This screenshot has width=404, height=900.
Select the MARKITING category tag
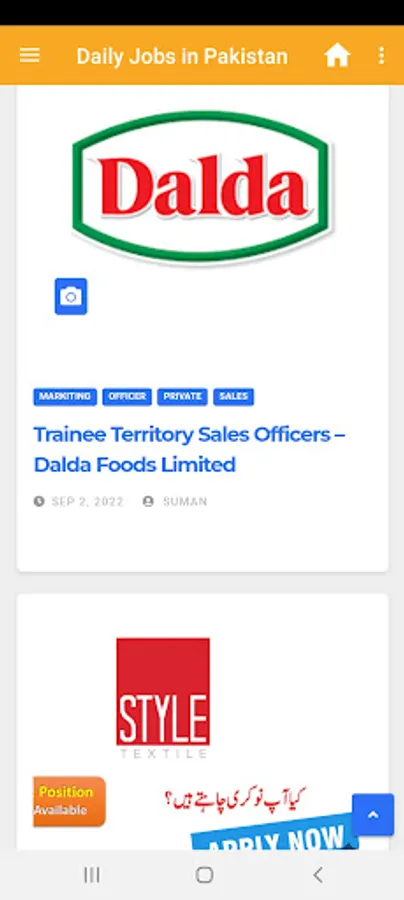pyautogui.click(x=65, y=397)
